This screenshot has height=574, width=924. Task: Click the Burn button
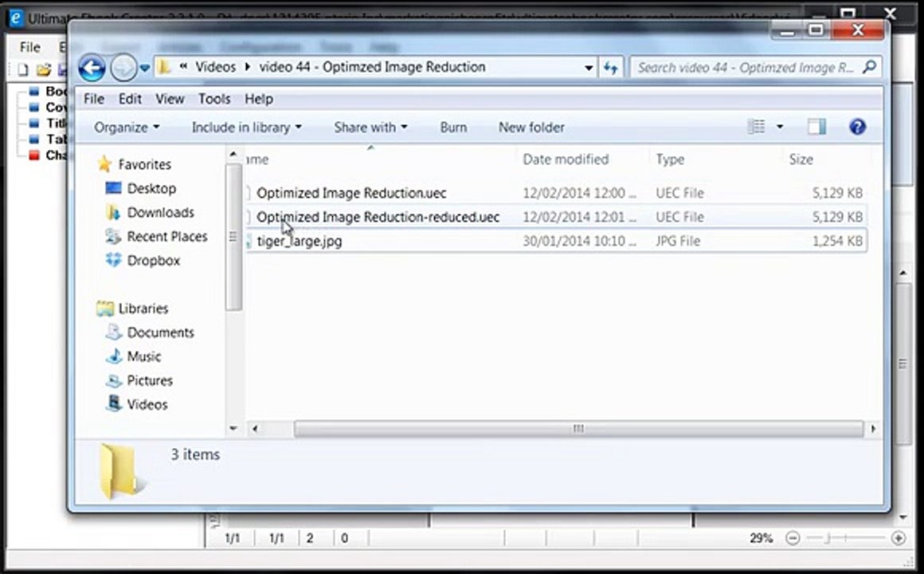click(453, 127)
